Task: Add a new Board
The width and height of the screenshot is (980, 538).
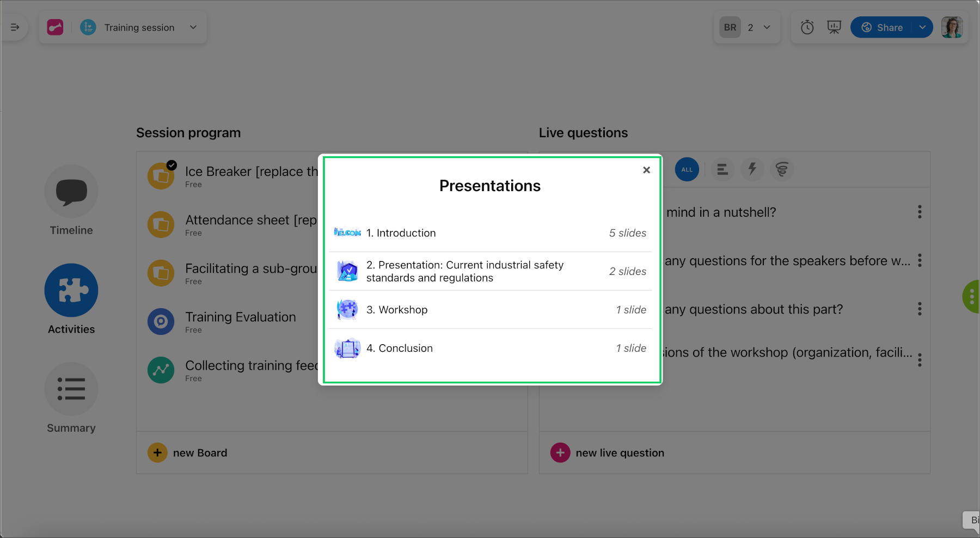Action: point(187,453)
